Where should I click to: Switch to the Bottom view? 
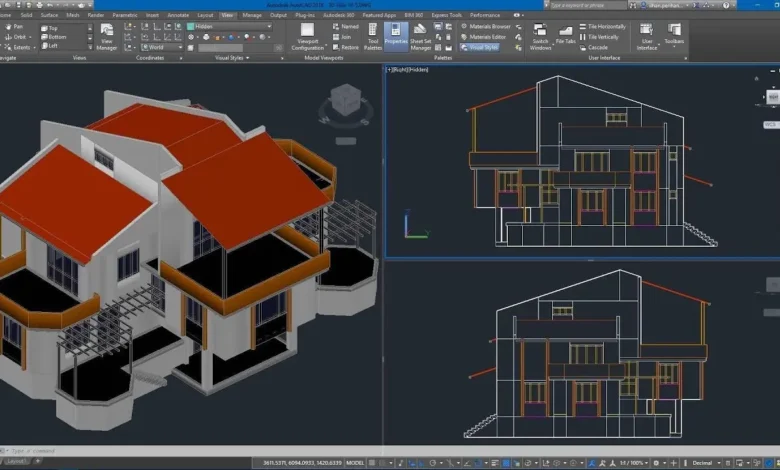(x=54, y=37)
